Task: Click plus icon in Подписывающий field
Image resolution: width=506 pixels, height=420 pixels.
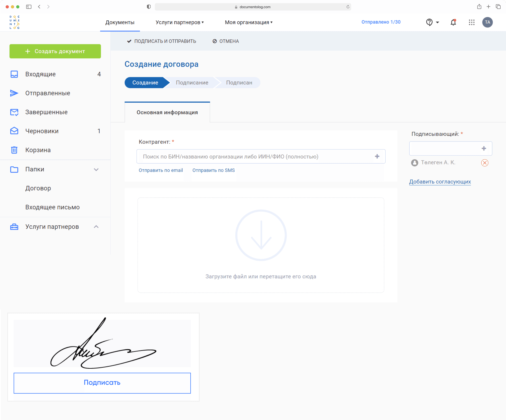Action: pos(484,148)
